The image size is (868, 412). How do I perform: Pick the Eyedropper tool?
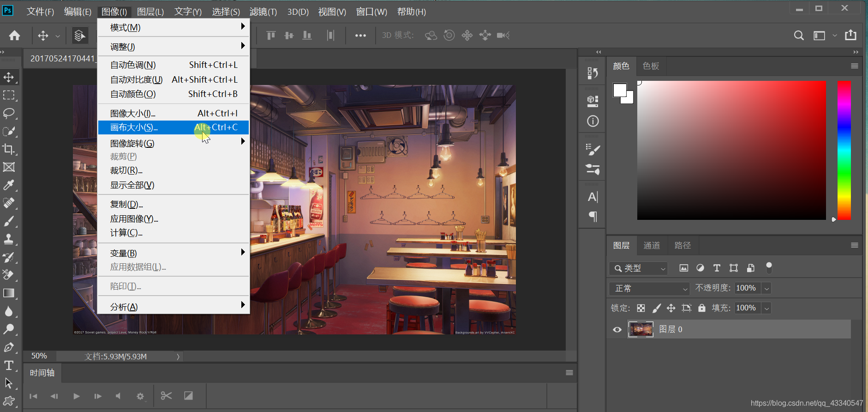pos(9,185)
